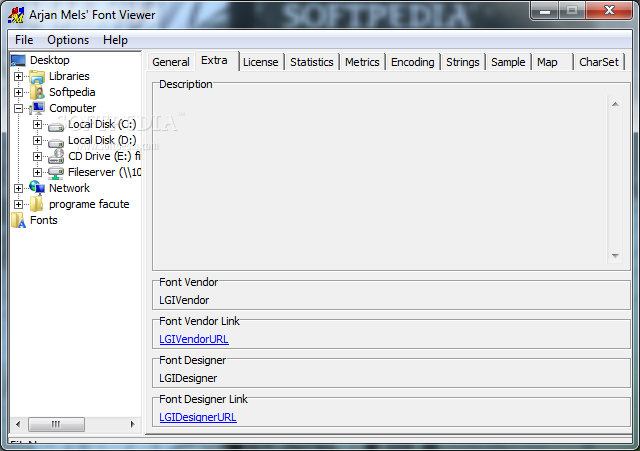Viewport: 640px width, 451px height.
Task: Click the programe facute folder icon
Action: pyautogui.click(x=37, y=204)
